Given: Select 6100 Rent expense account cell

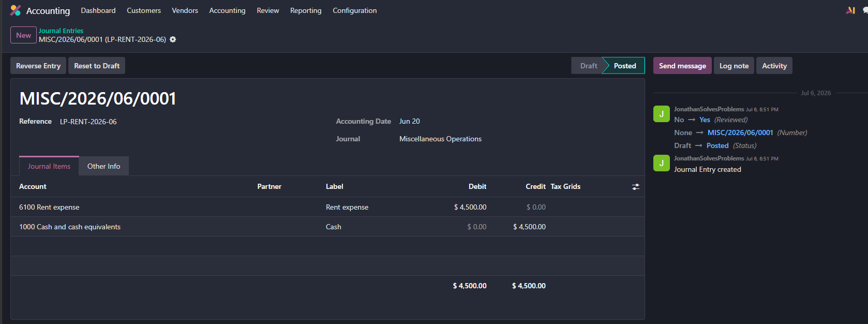Looking at the screenshot, I should point(49,207).
